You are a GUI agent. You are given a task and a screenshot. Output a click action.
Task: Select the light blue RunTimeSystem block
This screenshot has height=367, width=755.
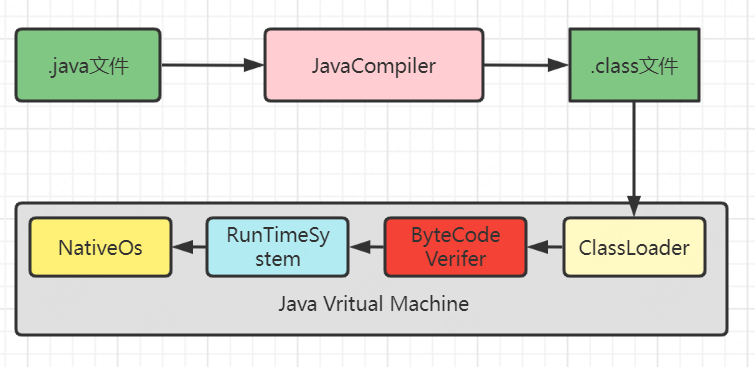coord(278,247)
